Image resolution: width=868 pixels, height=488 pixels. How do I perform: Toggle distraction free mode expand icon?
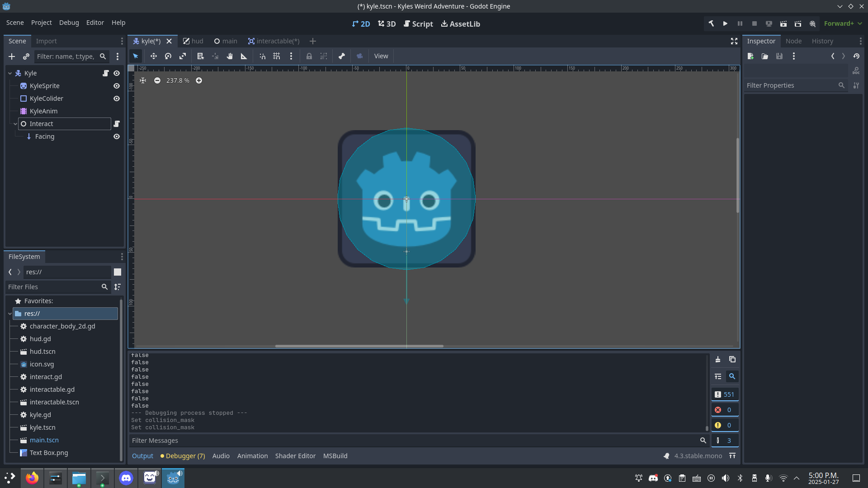(734, 41)
